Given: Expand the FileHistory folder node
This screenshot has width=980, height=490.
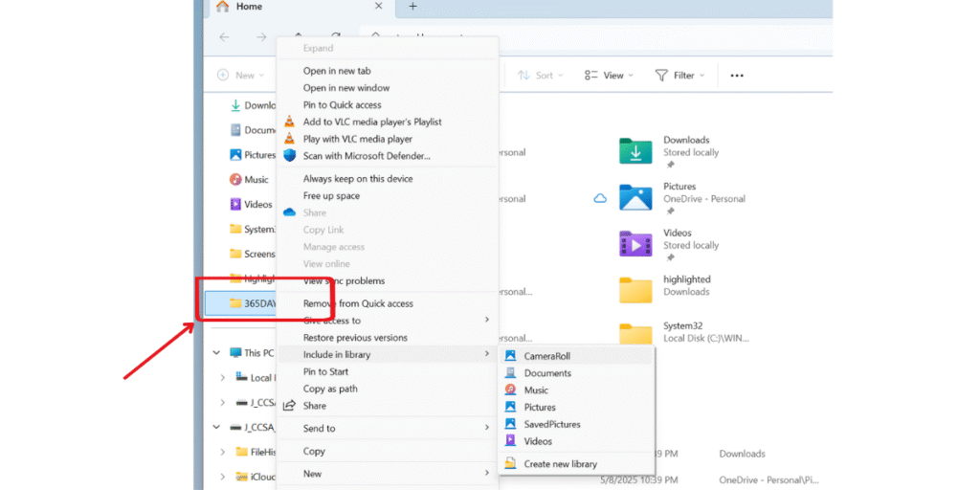Looking at the screenshot, I should (222, 452).
